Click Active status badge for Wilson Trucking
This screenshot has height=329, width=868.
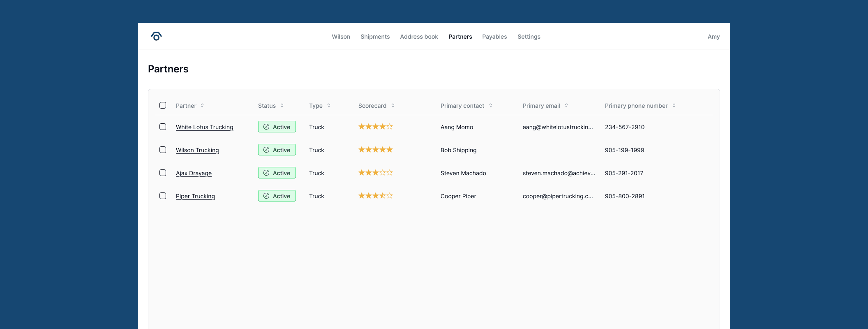[277, 150]
